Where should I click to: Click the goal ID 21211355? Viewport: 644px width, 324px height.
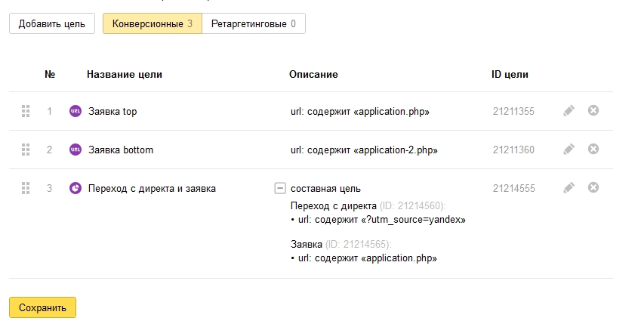click(x=513, y=111)
